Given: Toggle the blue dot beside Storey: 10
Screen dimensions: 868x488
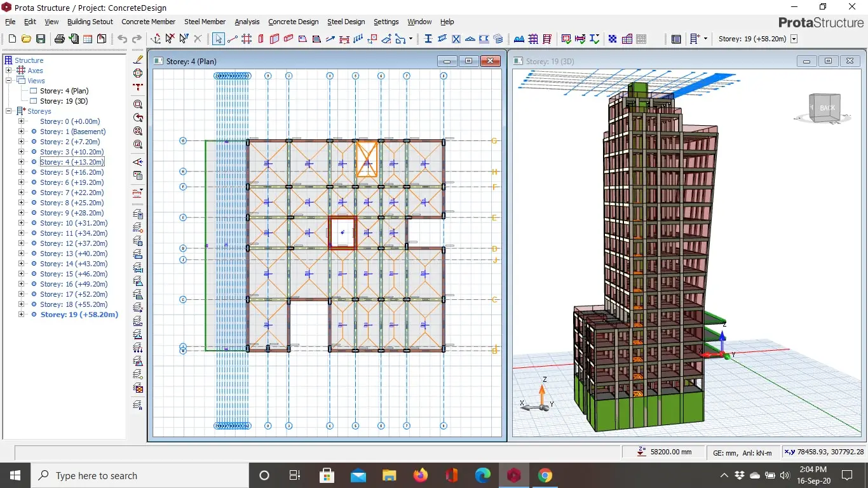Looking at the screenshot, I should pos(34,223).
